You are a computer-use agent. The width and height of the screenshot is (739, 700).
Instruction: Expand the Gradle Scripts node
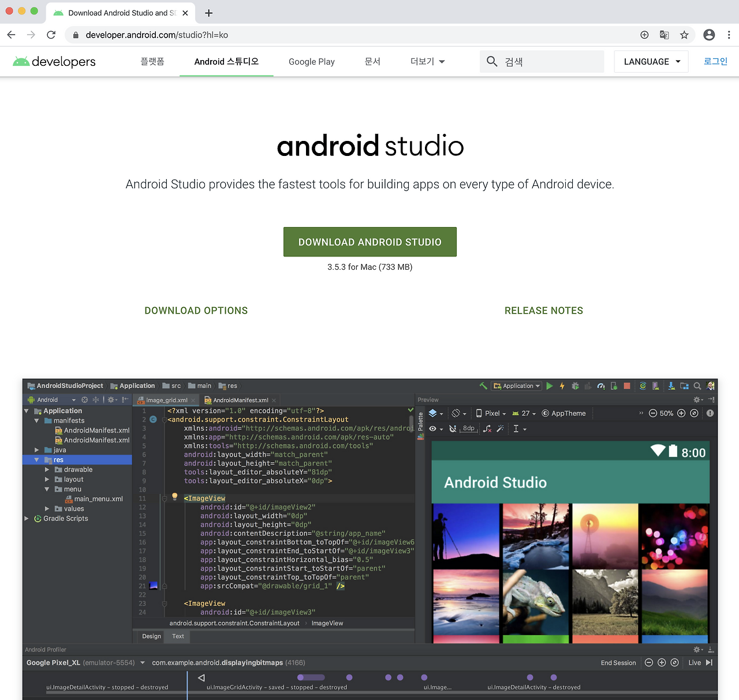27,519
